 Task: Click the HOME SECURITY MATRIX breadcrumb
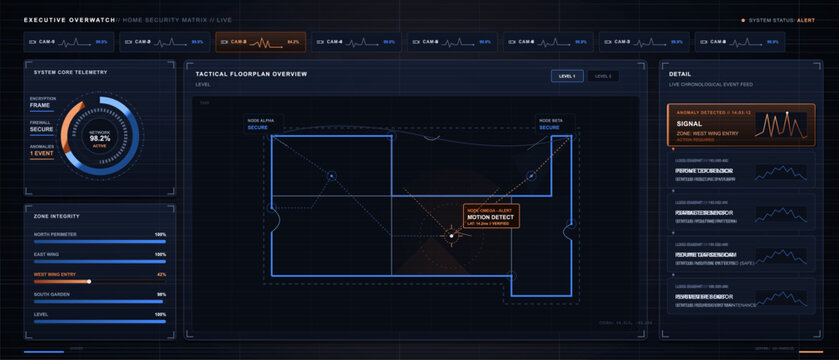pos(164,20)
